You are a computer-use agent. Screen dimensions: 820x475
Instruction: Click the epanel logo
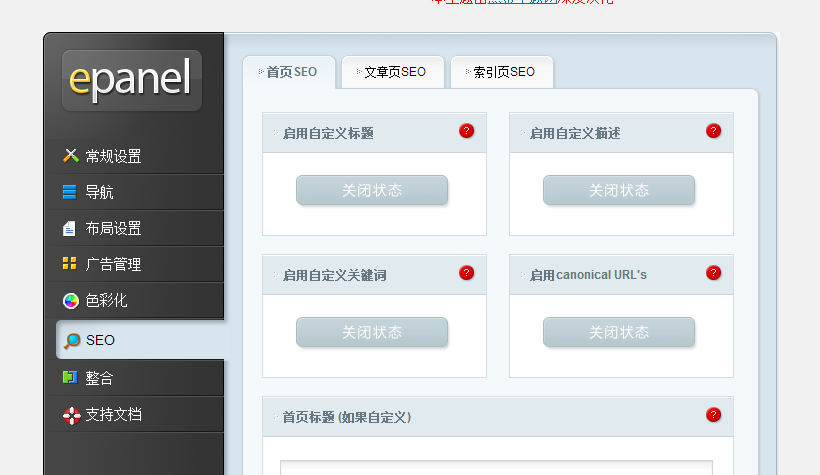coord(131,80)
